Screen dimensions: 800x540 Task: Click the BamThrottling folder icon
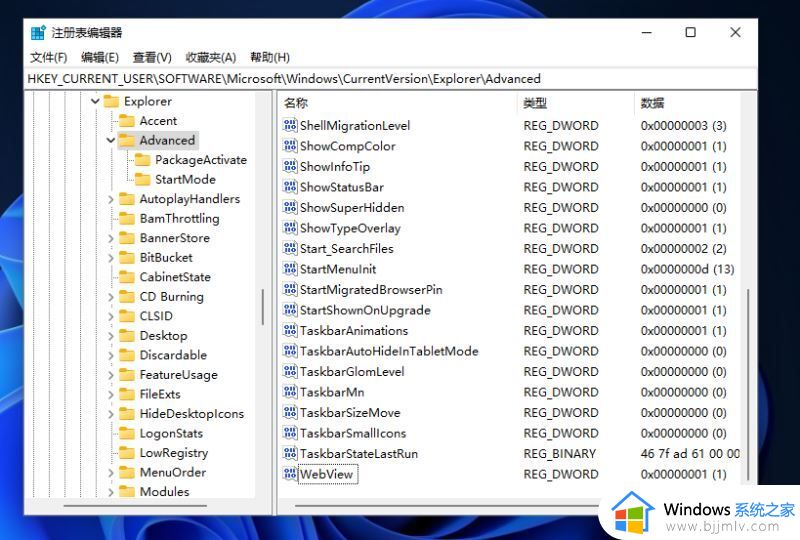127,218
